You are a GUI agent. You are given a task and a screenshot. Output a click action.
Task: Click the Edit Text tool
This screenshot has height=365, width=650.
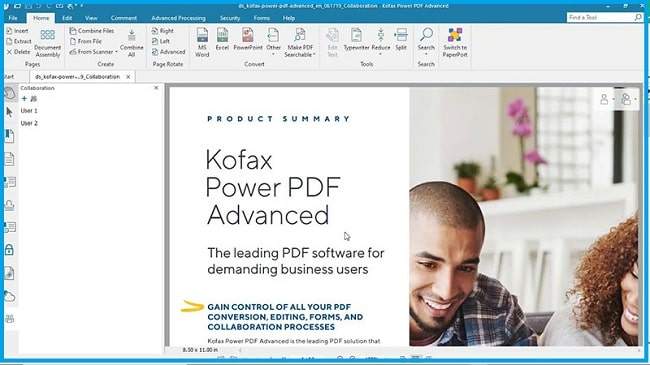pyautogui.click(x=332, y=43)
